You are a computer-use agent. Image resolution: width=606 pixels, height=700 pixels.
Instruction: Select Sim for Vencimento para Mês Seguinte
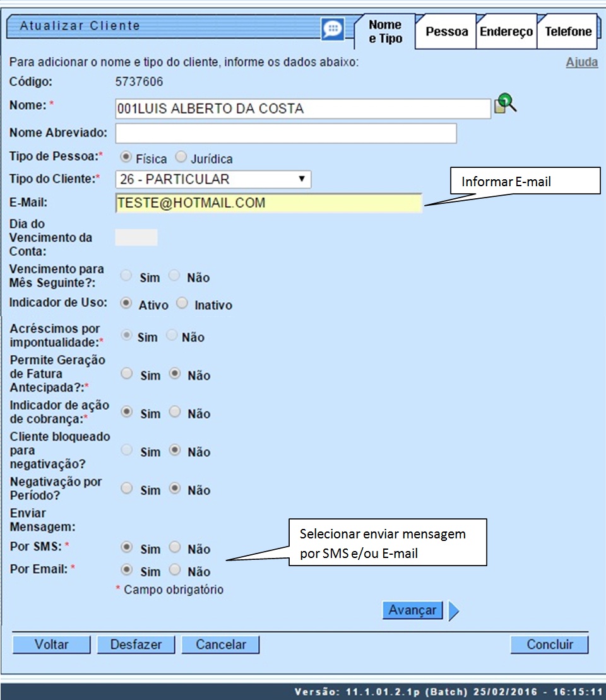click(x=126, y=275)
